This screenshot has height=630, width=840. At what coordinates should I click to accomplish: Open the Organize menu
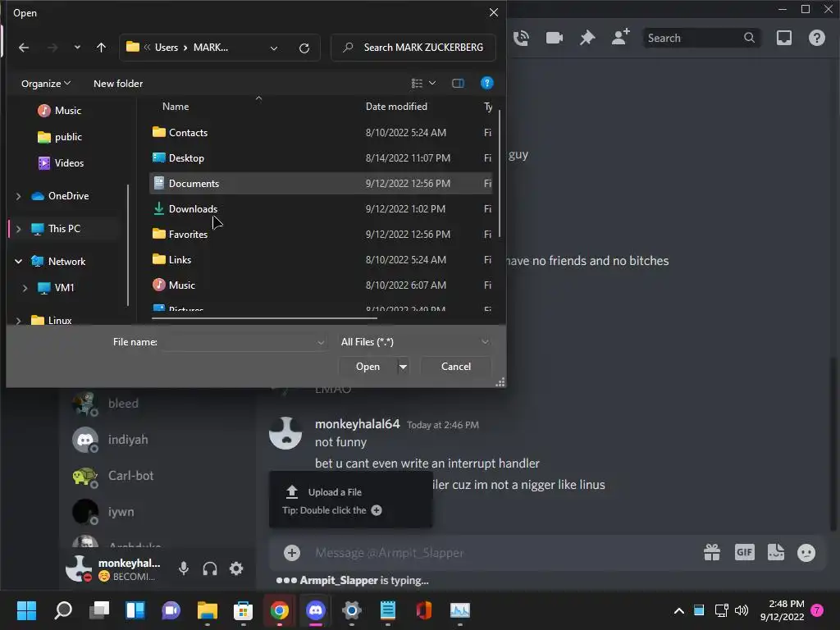[x=46, y=84]
